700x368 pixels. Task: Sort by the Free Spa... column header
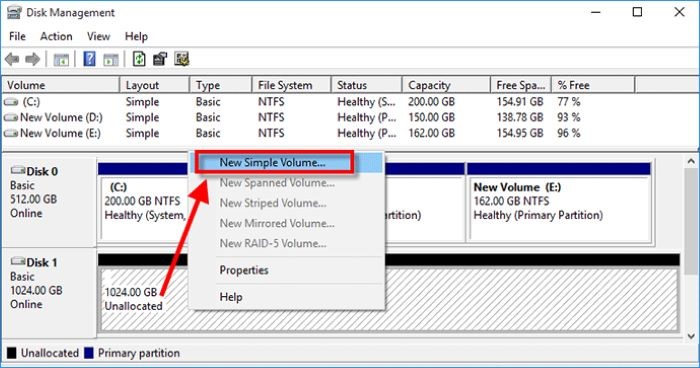pyautogui.click(x=521, y=85)
